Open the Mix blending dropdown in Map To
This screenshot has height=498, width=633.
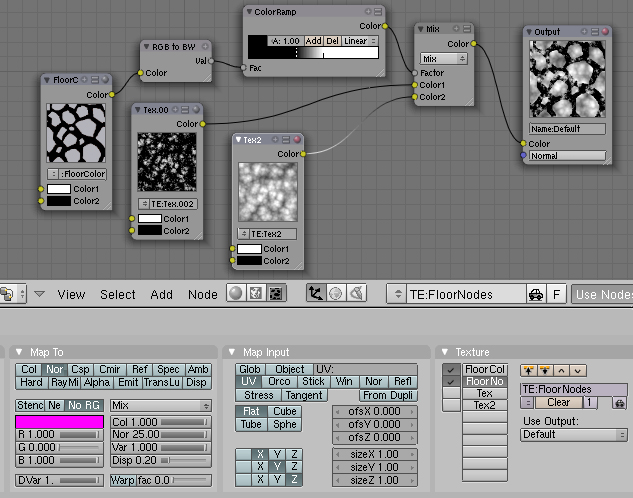[x=161, y=406]
